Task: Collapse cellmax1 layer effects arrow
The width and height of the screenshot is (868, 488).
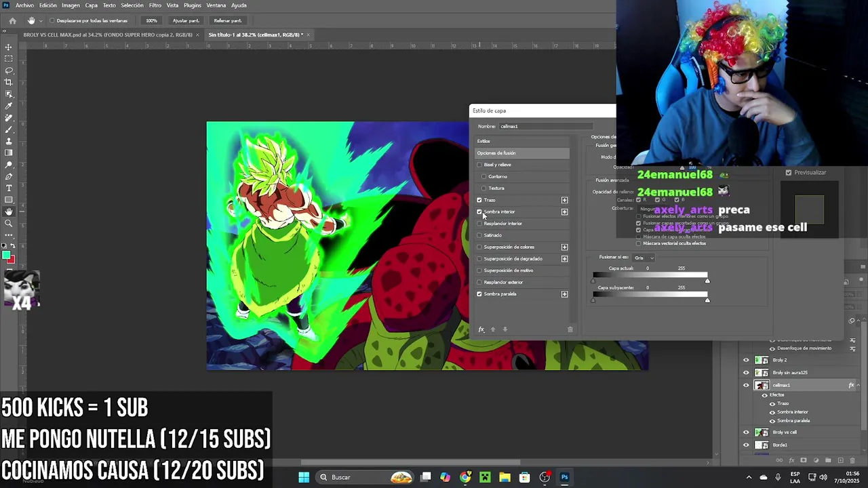Action: pos(859,386)
